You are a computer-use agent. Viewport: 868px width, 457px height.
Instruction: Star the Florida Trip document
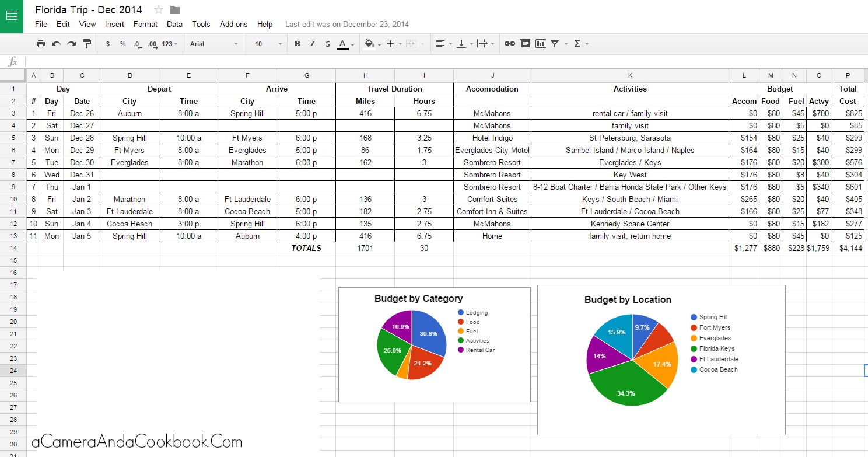point(159,10)
